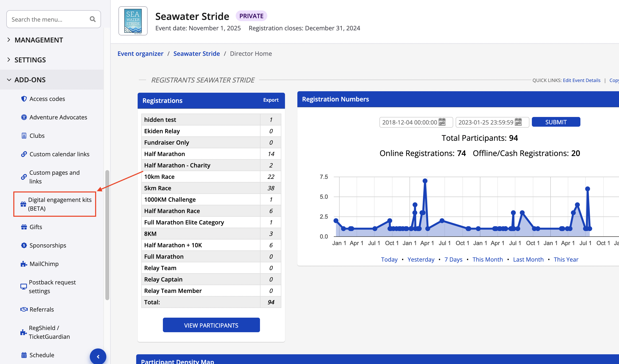
Task: Expand the SETTINGS menu section
Action: tap(30, 60)
